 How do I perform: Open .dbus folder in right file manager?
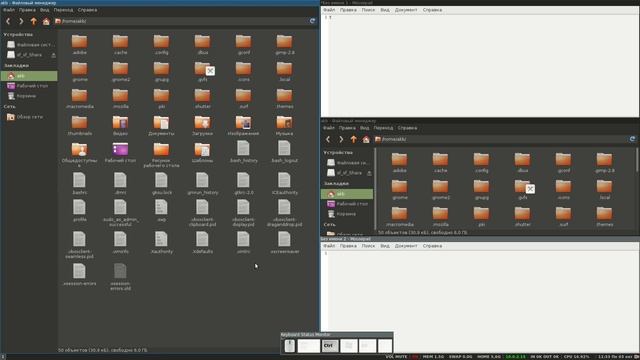(522, 162)
